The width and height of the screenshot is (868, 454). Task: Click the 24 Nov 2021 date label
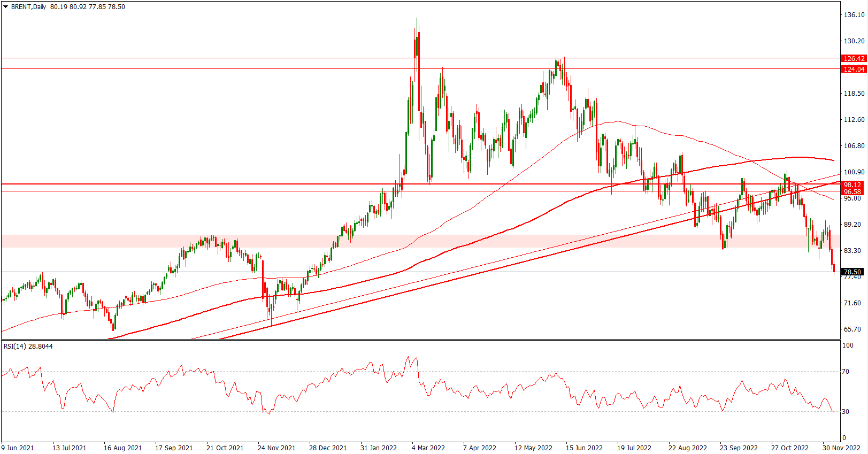click(276, 448)
